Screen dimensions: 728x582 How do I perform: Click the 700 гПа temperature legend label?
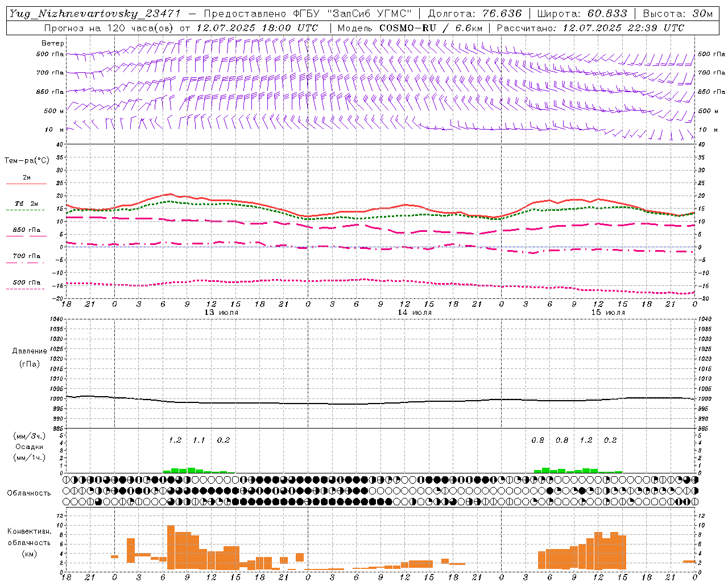click(x=26, y=256)
